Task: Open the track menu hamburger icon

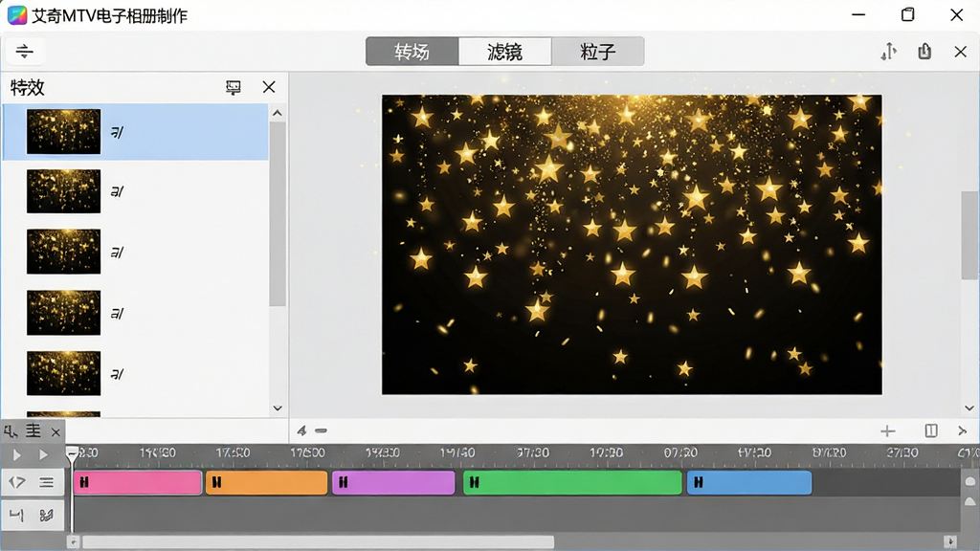Action: tap(46, 482)
